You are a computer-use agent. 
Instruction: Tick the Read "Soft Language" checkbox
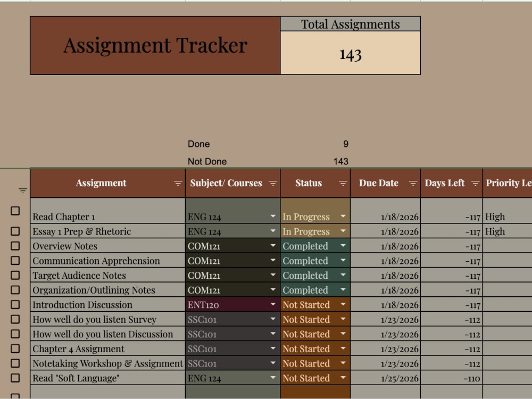(x=15, y=378)
